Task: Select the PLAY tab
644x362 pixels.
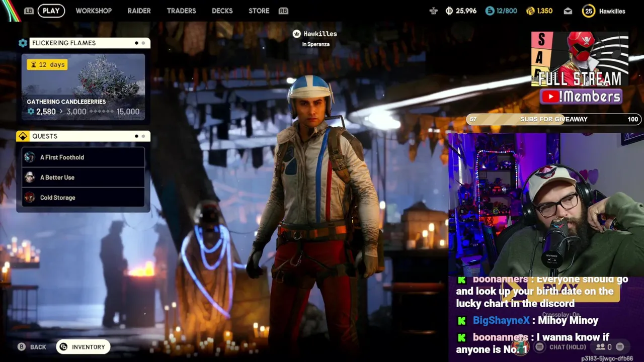Action: coord(51,11)
